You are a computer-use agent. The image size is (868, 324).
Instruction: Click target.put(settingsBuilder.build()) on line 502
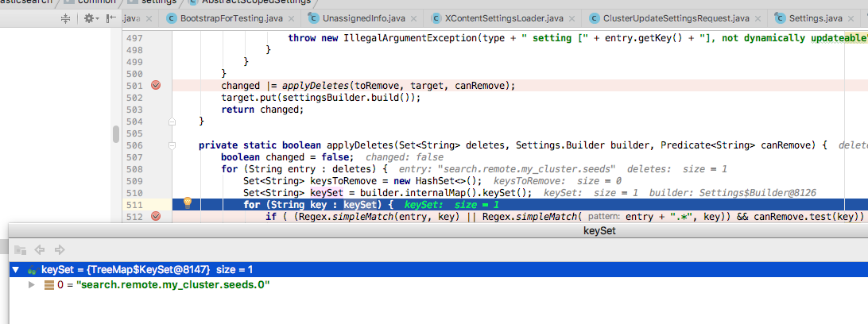(320, 98)
